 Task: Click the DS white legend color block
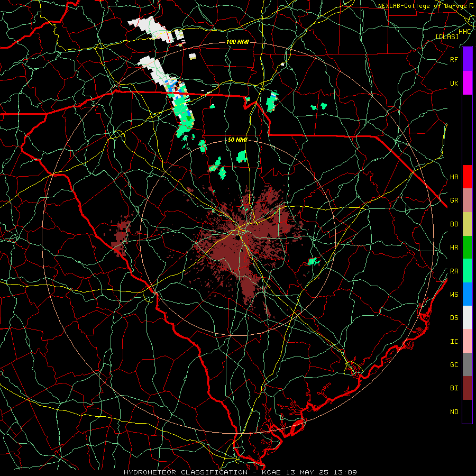pyautogui.click(x=467, y=317)
